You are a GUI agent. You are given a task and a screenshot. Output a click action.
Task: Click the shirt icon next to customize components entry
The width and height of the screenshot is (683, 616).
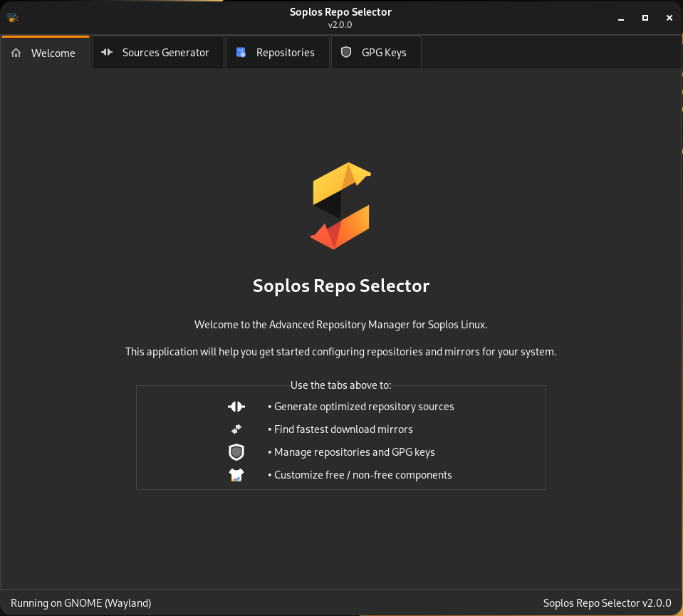pyautogui.click(x=236, y=475)
